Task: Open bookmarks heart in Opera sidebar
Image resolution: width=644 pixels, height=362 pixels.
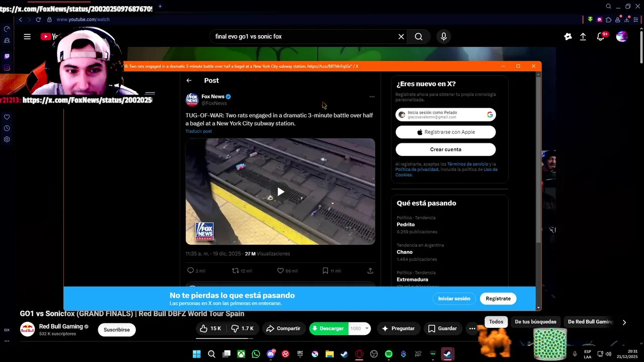Action: (x=7, y=117)
